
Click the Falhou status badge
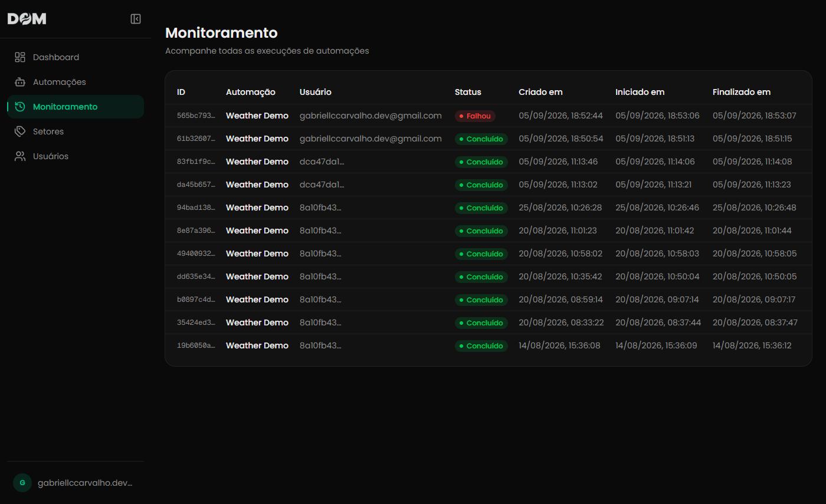[x=475, y=116]
